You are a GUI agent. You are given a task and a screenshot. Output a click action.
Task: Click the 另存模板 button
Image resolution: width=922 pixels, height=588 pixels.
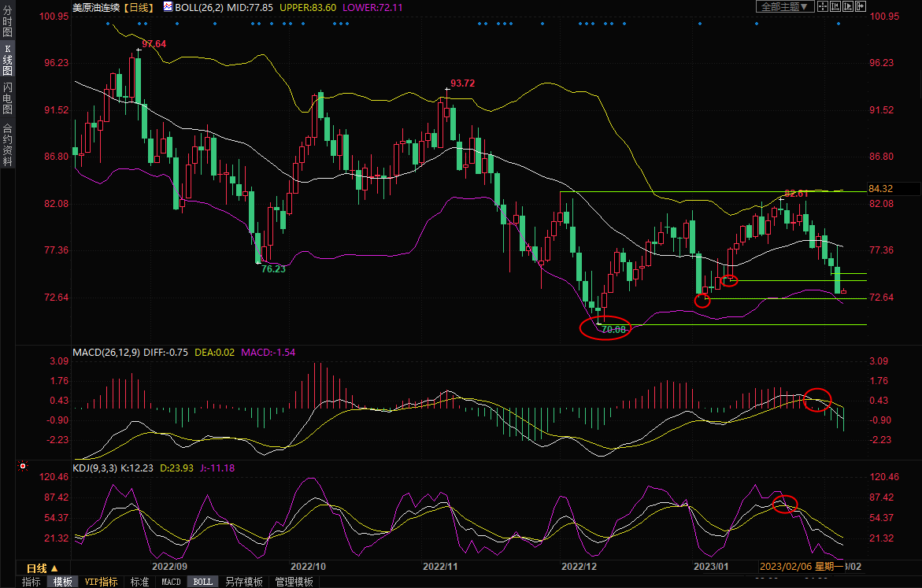tap(243, 582)
